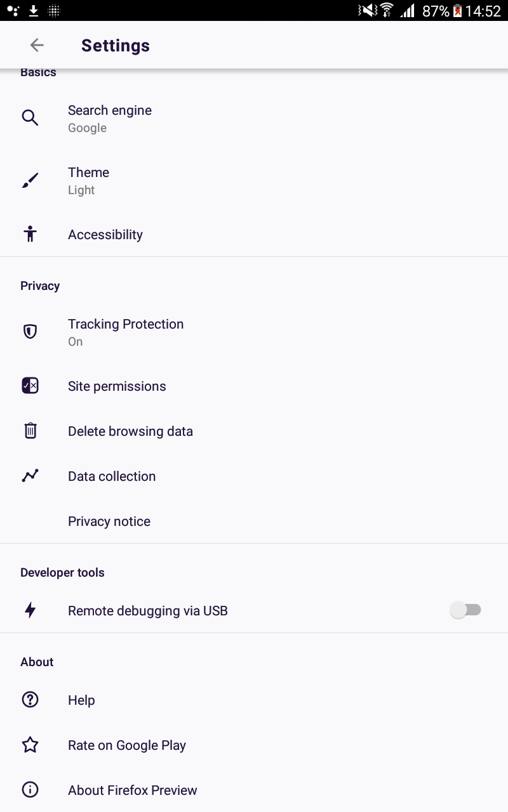Viewport: 508px width, 812px height.
Task: Click the Site permissions icon
Action: (x=30, y=385)
